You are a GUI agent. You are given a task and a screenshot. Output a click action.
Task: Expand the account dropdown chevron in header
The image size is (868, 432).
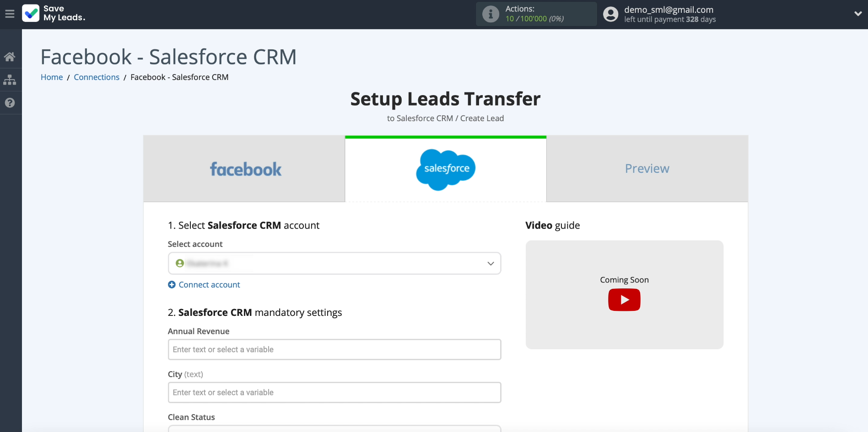tap(858, 14)
